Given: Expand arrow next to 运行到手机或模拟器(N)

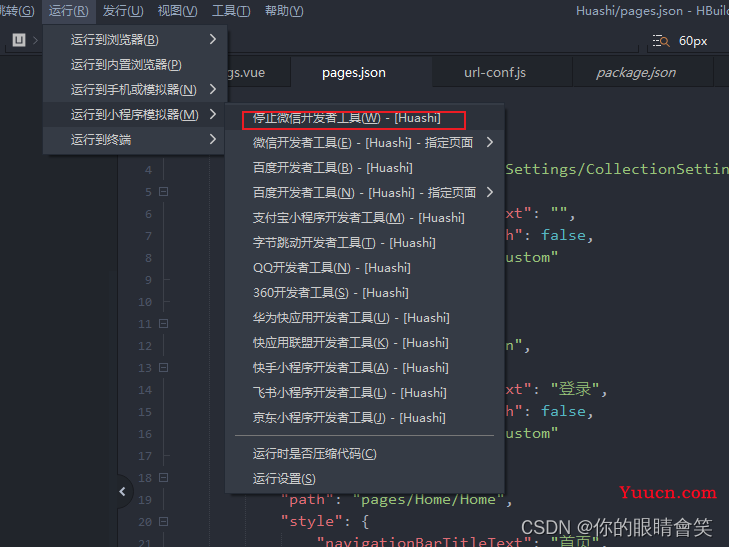Looking at the screenshot, I should (x=213, y=89).
